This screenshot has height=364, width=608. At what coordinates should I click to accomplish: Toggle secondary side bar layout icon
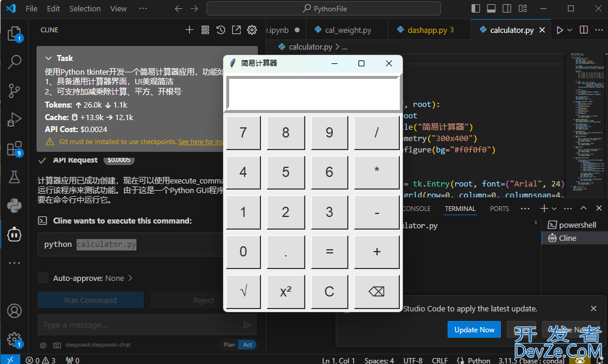[x=507, y=8]
